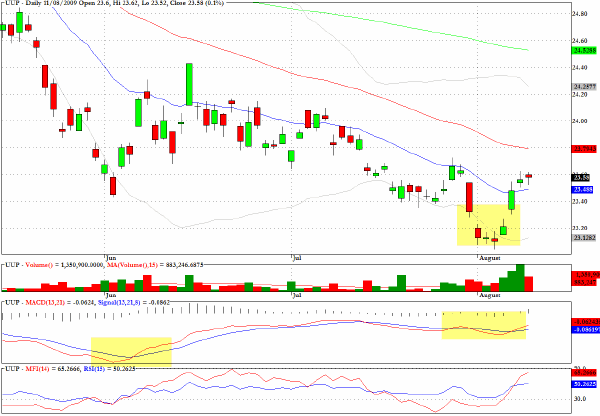Click the "Jul" date label below price chart
The width and height of the screenshot is (600, 416).
coord(297,258)
